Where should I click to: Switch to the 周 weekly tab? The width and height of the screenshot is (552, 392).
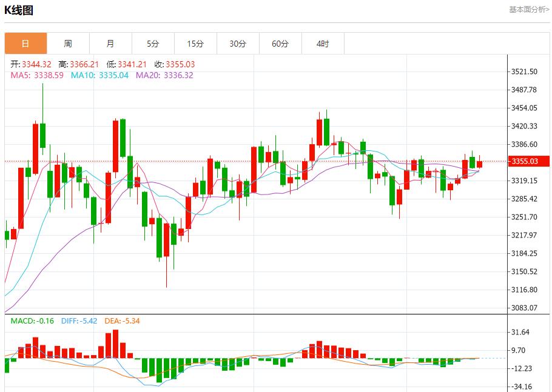pyautogui.click(x=68, y=44)
